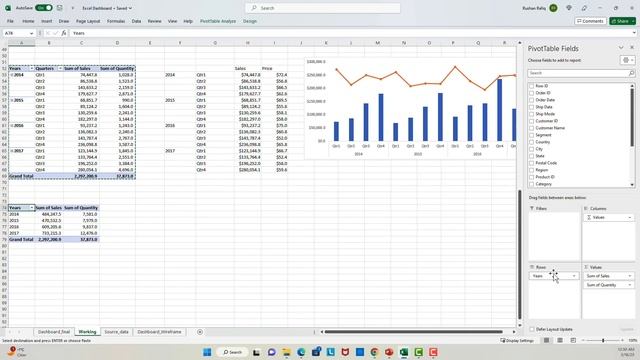
Task: Click the Save disk icon in title bar
Action: [x=60, y=8]
